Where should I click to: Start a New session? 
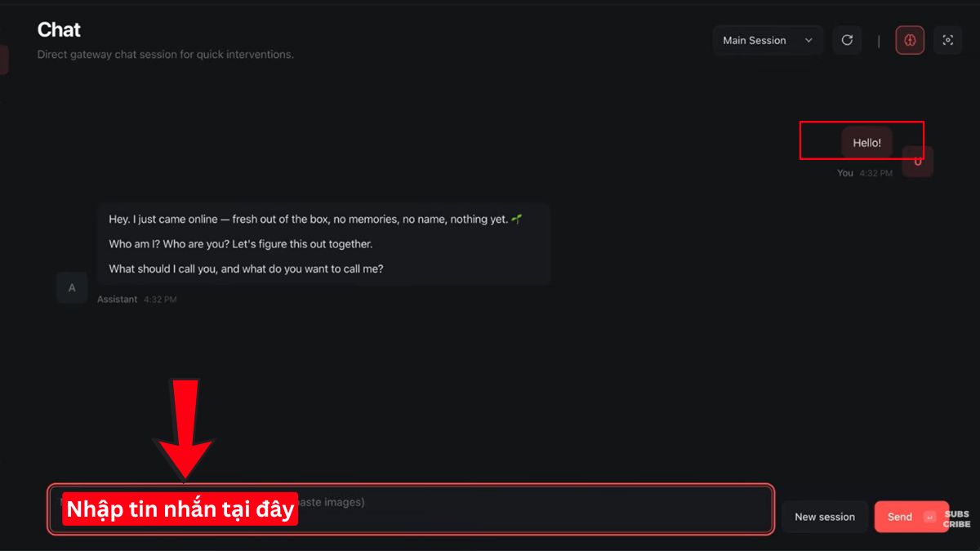[824, 517]
